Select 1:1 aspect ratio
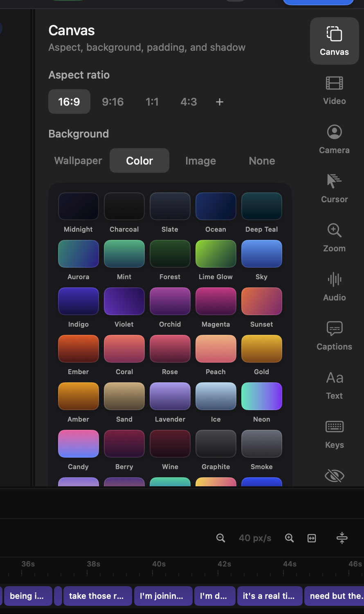This screenshot has width=364, height=614. [152, 102]
